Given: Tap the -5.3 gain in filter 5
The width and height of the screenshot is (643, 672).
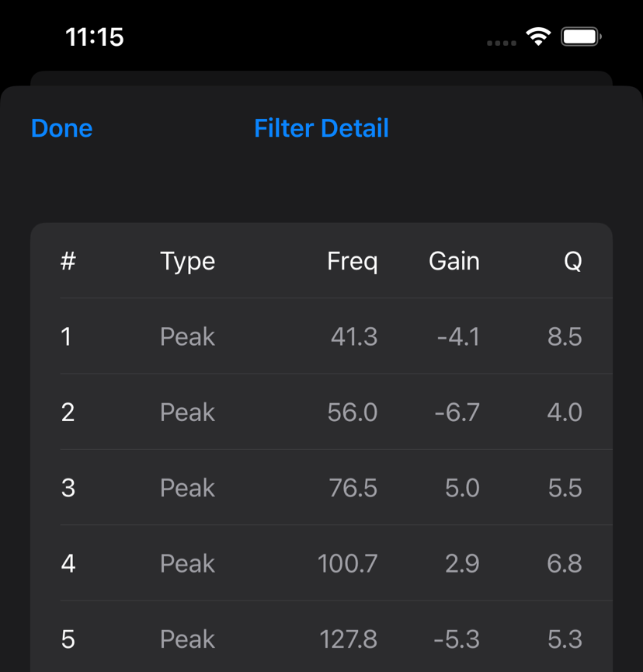Looking at the screenshot, I should pos(456,639).
